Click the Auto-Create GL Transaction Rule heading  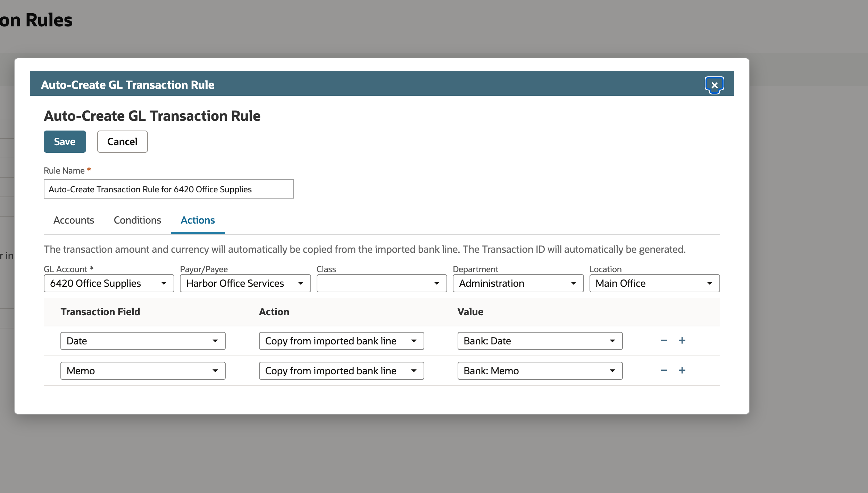pos(152,116)
